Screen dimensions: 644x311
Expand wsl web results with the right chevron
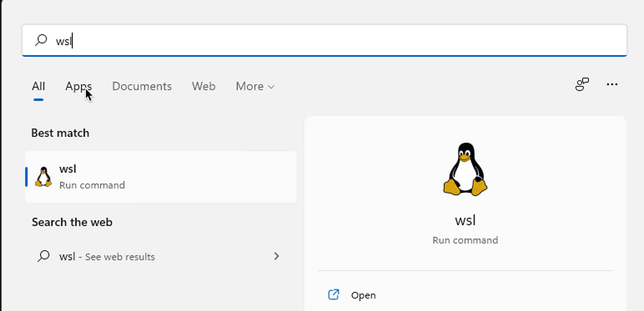coord(276,257)
